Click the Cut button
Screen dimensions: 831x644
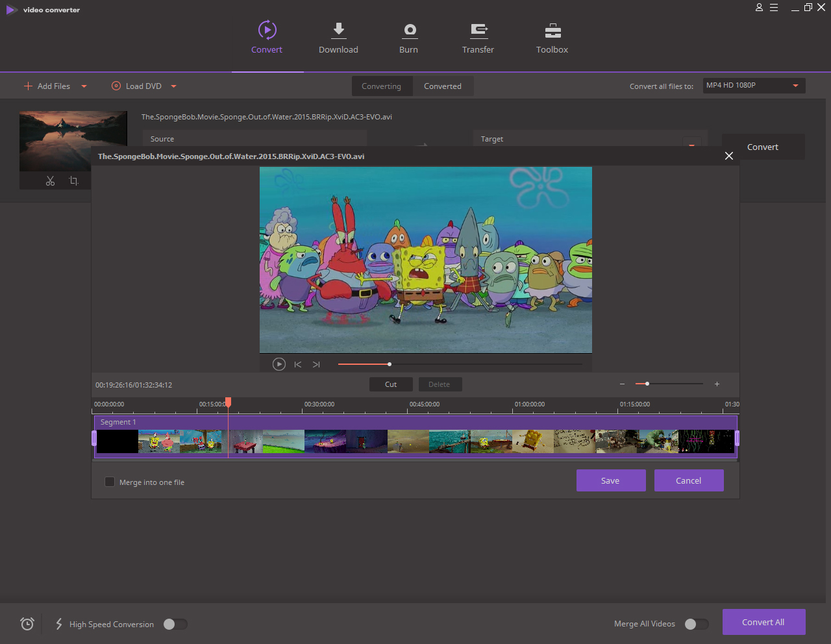[391, 384]
